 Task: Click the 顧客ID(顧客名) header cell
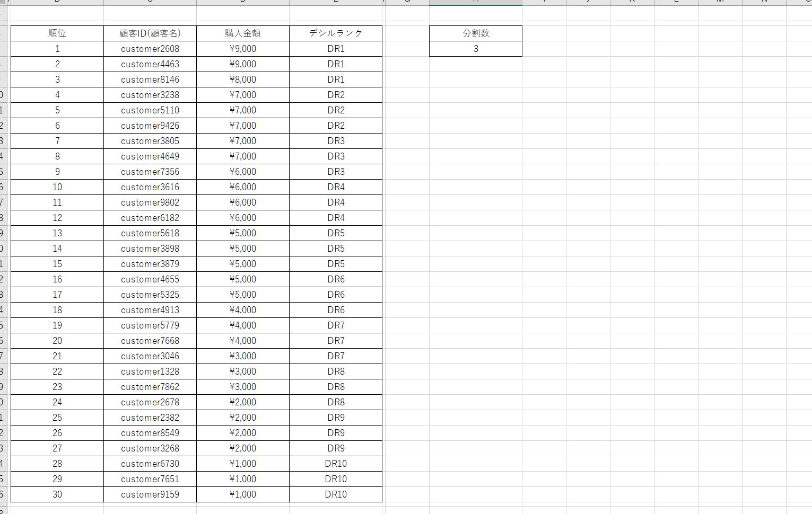click(x=150, y=33)
